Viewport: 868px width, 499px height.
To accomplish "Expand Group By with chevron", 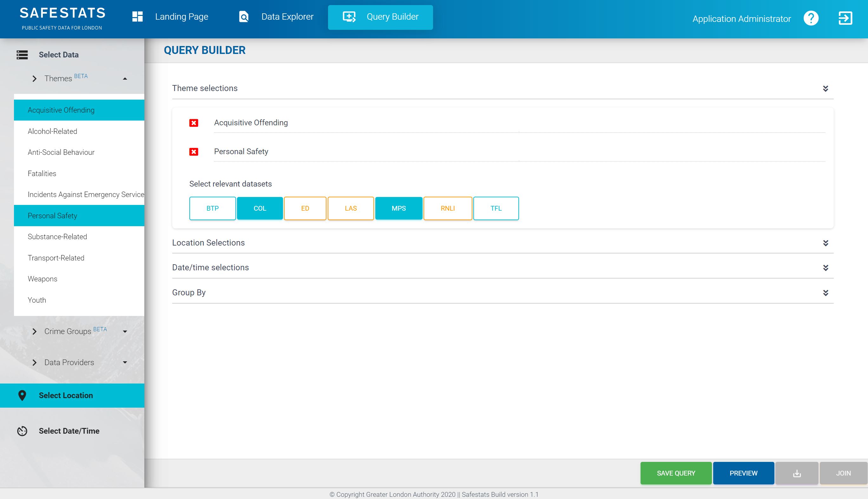I will point(825,293).
